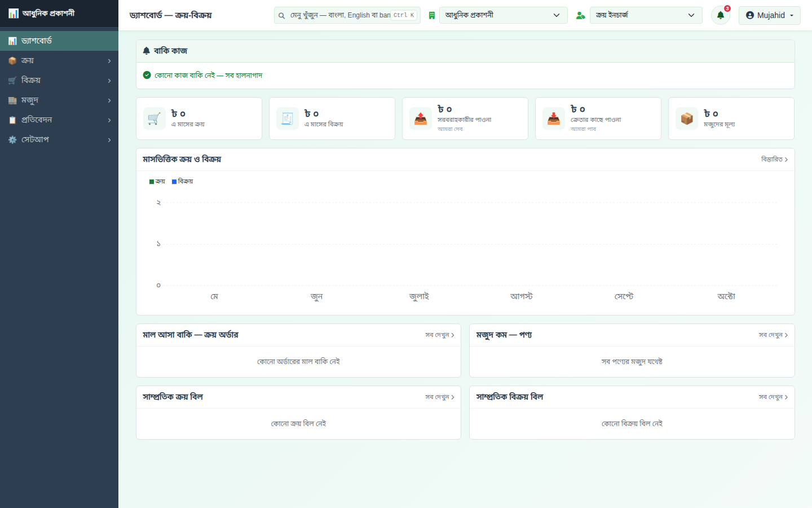Viewport: 812px width, 508px height.
Task: Toggle the blue বিক্রয় legend swatch
Action: pyautogui.click(x=174, y=182)
